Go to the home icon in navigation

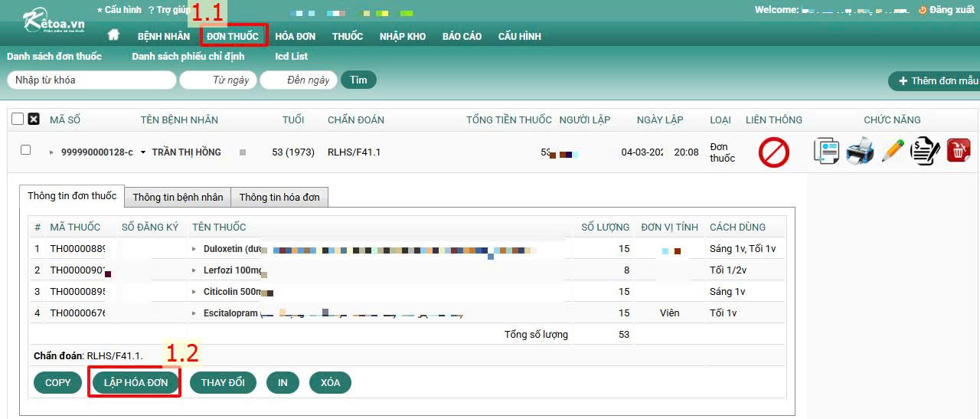[x=113, y=35]
